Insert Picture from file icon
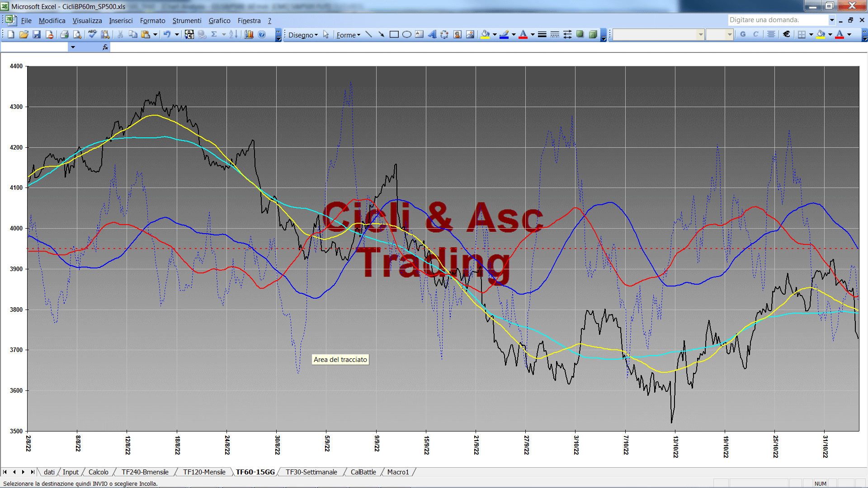This screenshot has height=488, width=868. 470,34
